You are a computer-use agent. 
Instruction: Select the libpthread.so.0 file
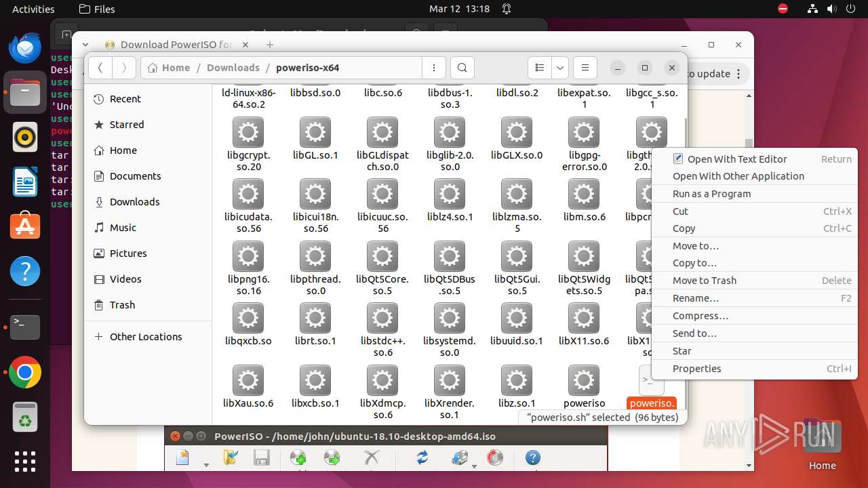(315, 268)
